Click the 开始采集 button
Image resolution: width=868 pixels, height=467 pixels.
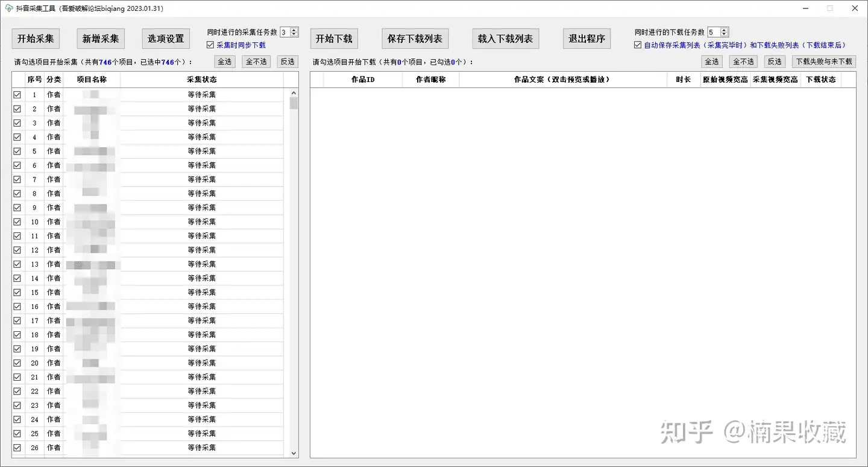pyautogui.click(x=36, y=39)
